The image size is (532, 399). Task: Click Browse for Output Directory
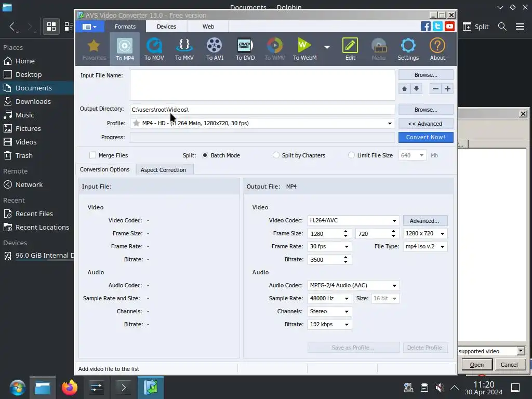pos(426,110)
